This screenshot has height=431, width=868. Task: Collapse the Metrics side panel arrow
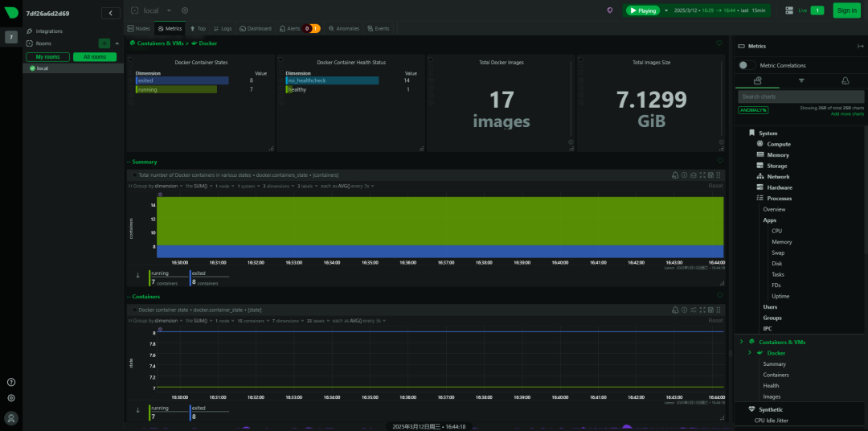860,47
